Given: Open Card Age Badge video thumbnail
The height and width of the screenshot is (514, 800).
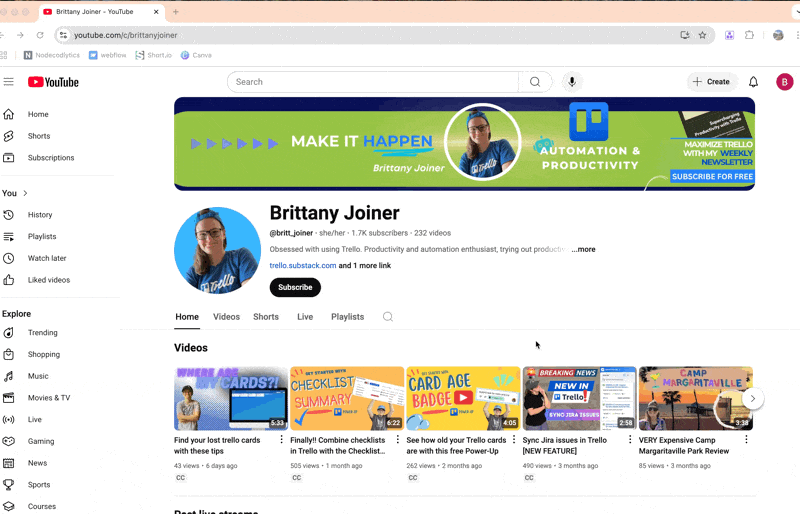Looking at the screenshot, I should (x=463, y=399).
